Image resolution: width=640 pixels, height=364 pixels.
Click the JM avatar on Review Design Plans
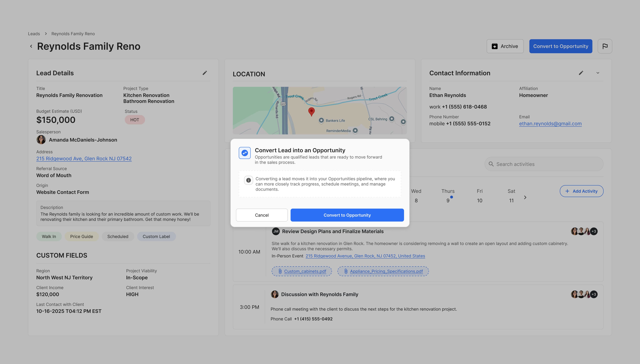pyautogui.click(x=276, y=231)
